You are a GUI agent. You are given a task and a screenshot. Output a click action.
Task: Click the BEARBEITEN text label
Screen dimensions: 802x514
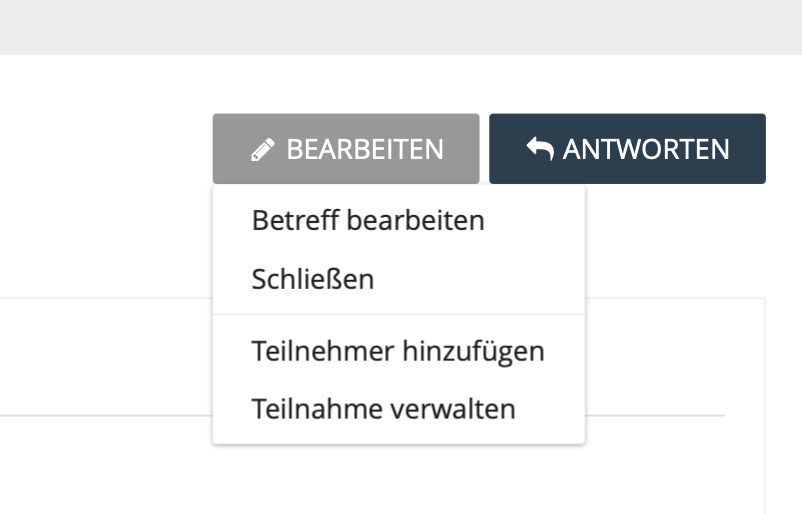[x=365, y=150]
